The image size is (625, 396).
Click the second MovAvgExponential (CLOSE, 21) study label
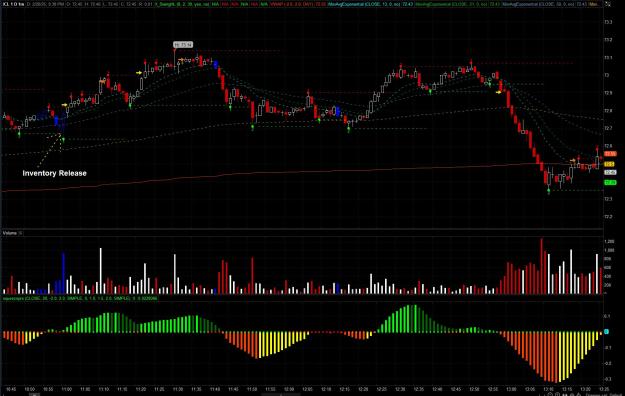[457, 4]
